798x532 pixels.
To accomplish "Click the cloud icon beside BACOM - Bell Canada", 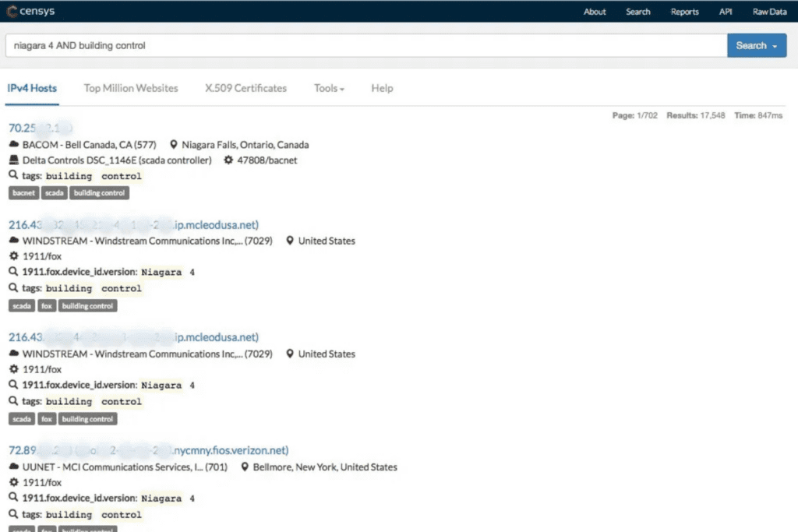I will tap(14, 145).
